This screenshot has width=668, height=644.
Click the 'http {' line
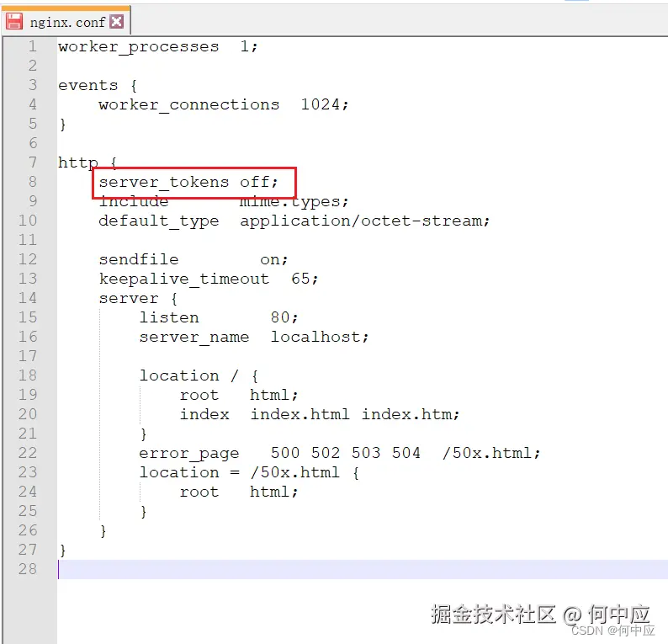[x=87, y=162]
